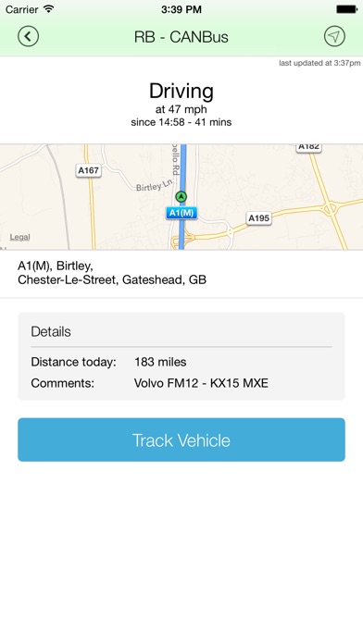Tap the A182 road badge

tap(308, 146)
